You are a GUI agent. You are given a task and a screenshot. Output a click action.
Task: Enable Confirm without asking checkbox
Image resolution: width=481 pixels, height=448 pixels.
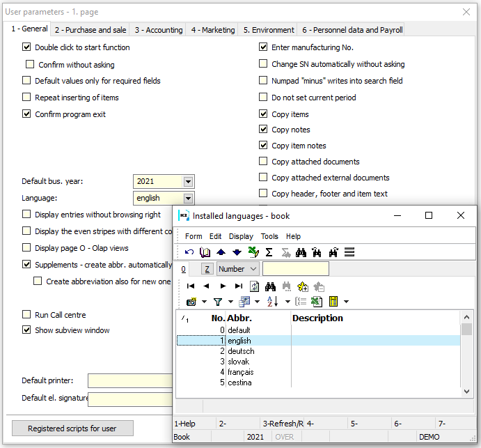tap(30, 64)
